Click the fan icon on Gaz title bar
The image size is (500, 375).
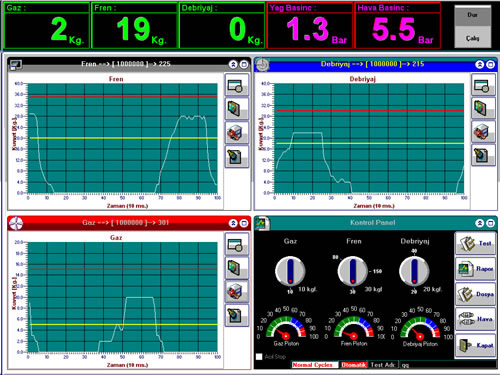(16, 223)
